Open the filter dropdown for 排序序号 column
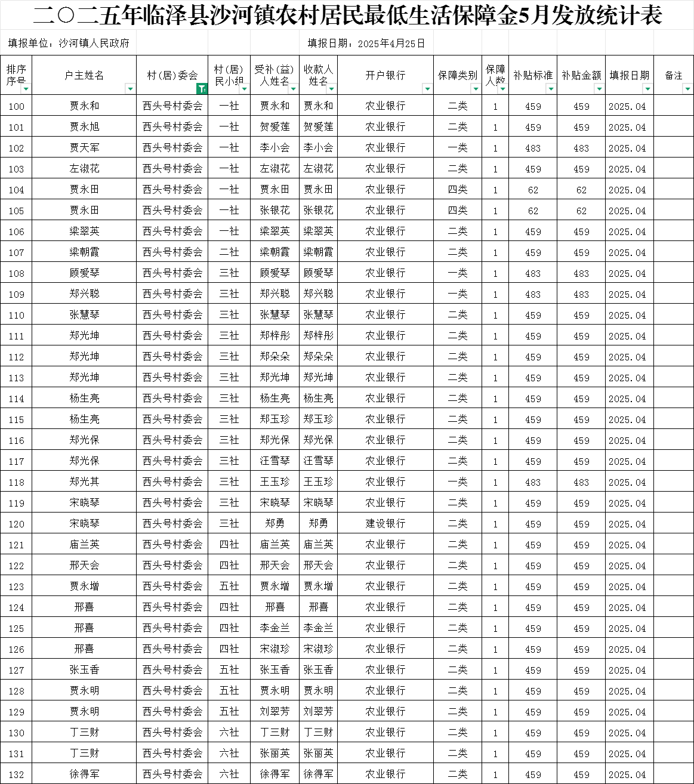694x784 pixels. [26, 89]
